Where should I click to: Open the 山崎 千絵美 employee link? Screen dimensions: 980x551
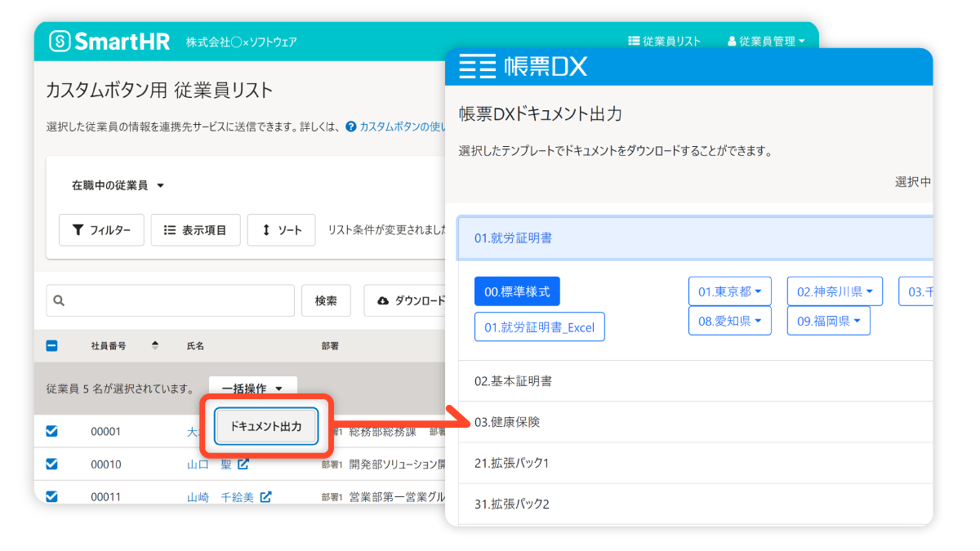(x=220, y=496)
